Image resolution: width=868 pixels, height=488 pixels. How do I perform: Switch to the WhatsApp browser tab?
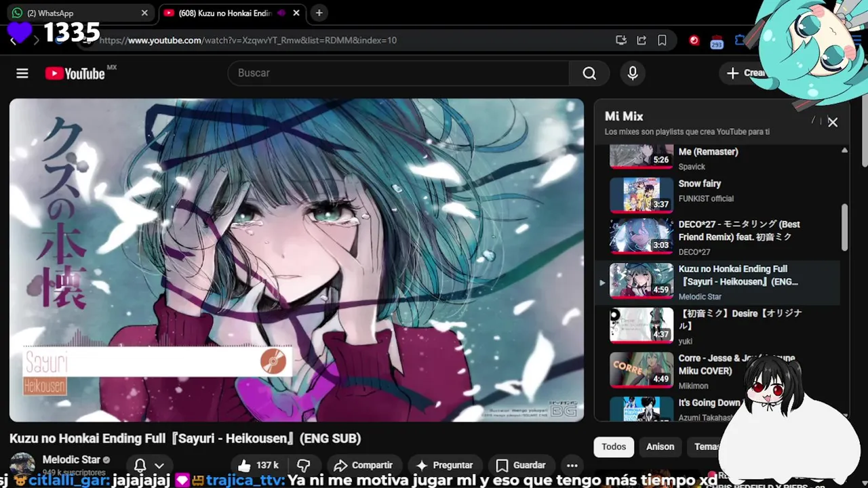click(x=80, y=13)
